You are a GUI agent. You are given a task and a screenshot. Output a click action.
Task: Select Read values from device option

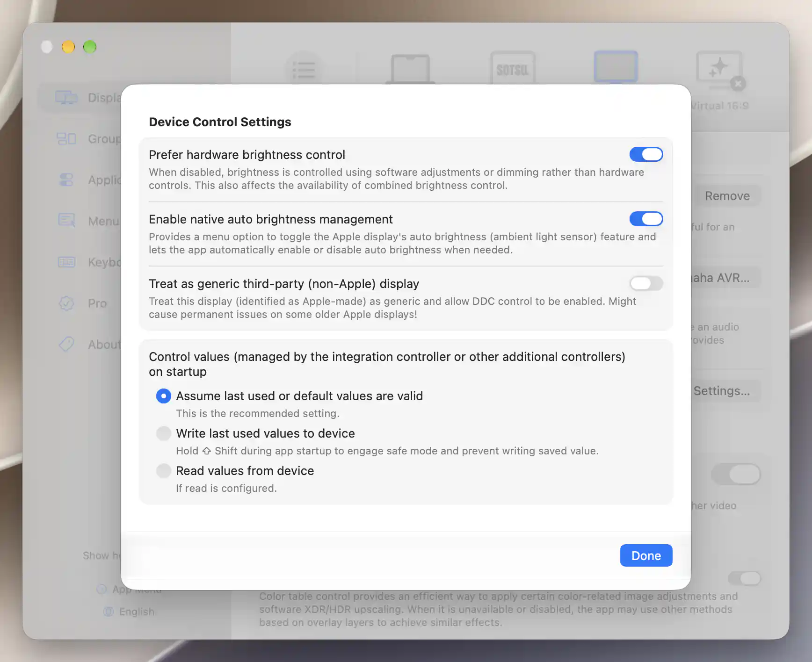[163, 471]
